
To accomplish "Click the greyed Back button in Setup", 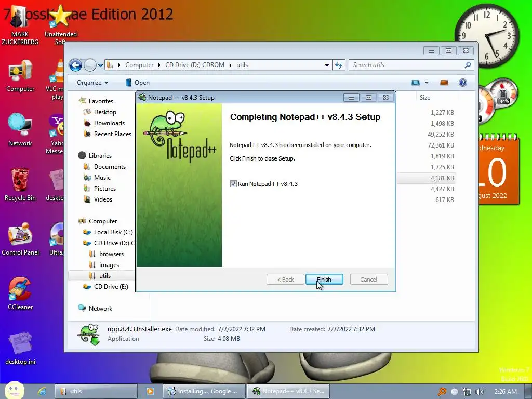I will 285,279.
